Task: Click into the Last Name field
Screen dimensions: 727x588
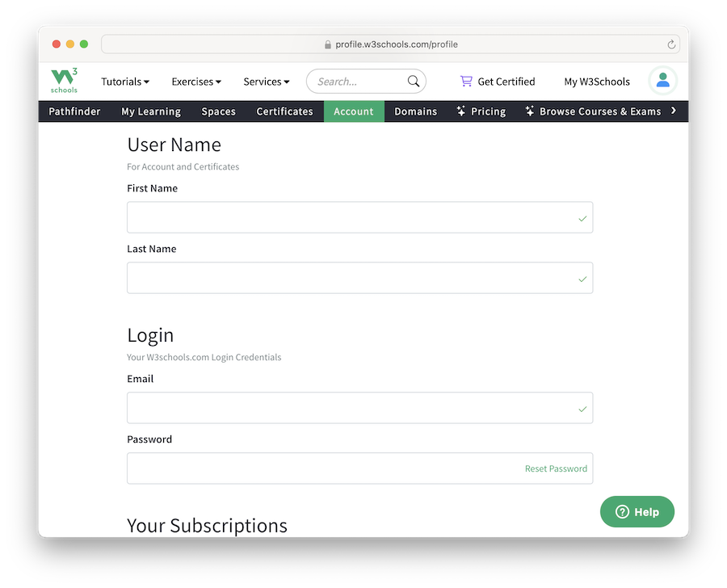Action: pos(359,278)
